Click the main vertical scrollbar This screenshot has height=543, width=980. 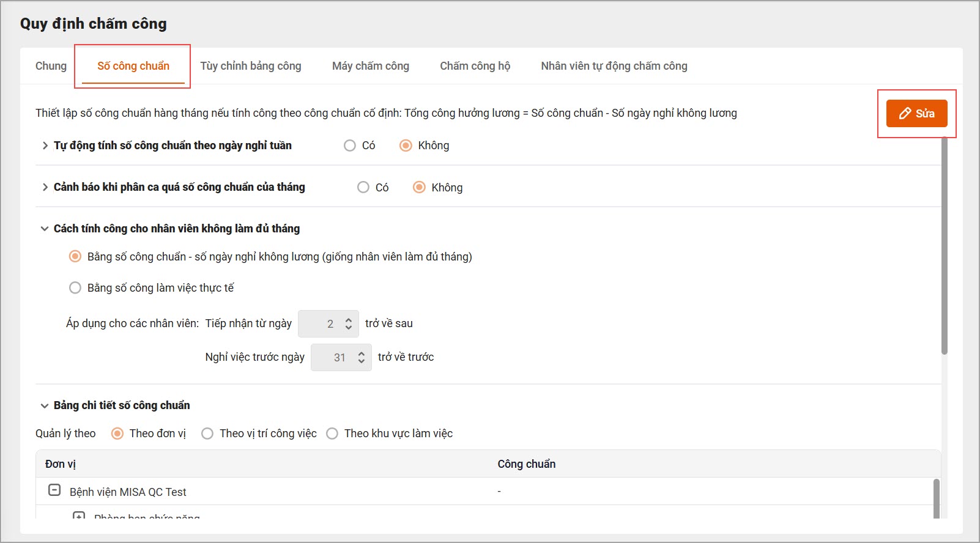pos(944,245)
